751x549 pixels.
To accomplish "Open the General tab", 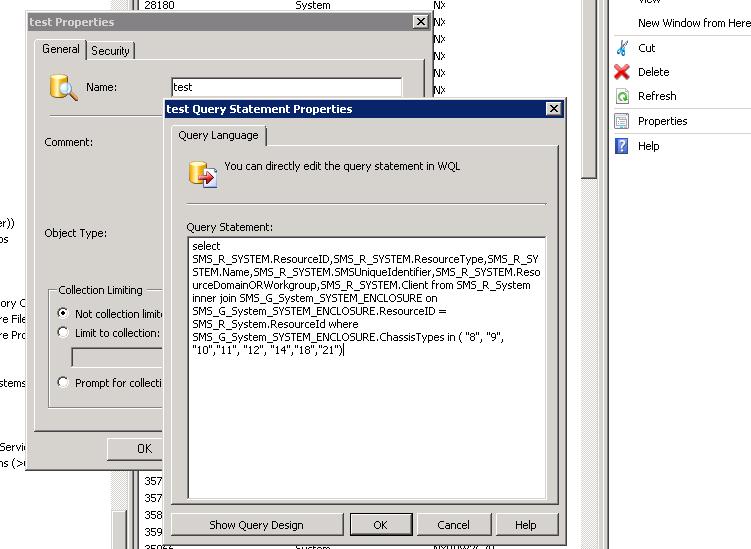I will [x=60, y=49].
